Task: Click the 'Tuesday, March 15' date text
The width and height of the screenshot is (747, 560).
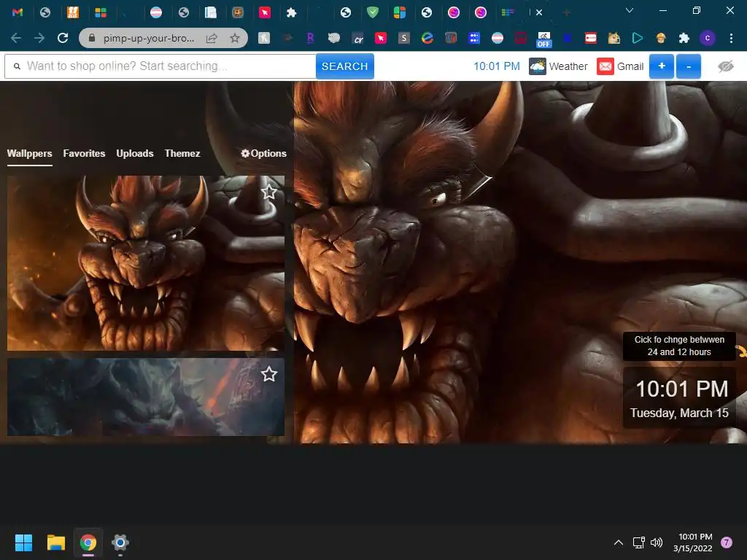Action: click(x=679, y=413)
